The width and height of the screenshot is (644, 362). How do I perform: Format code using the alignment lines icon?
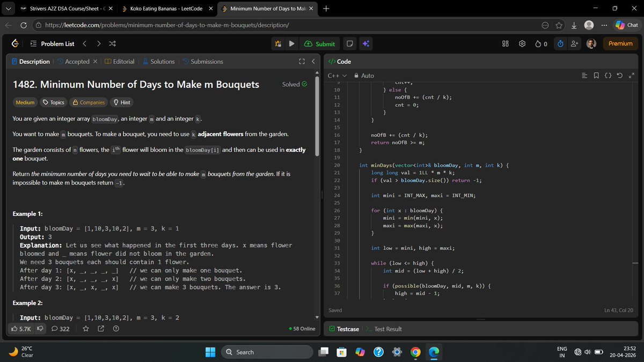point(584,76)
